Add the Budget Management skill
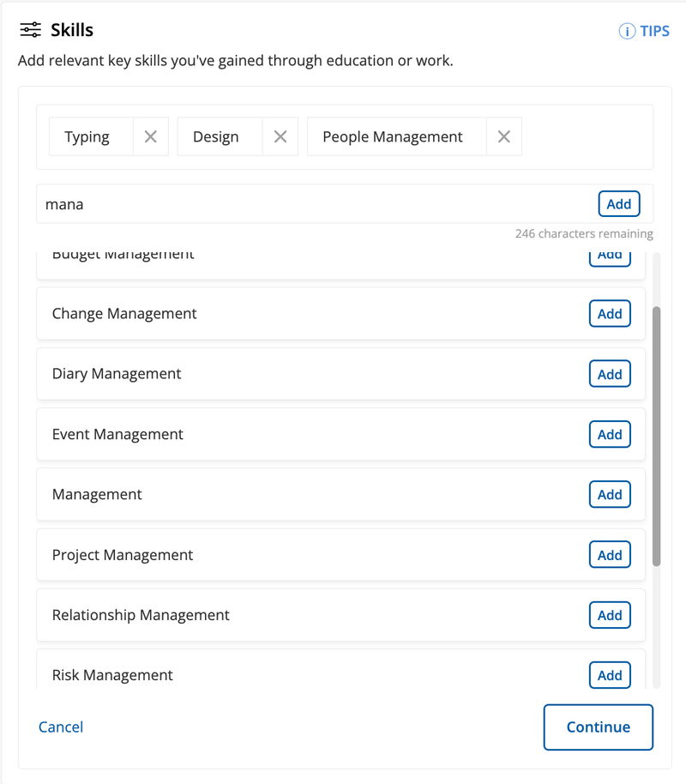 pyautogui.click(x=610, y=254)
